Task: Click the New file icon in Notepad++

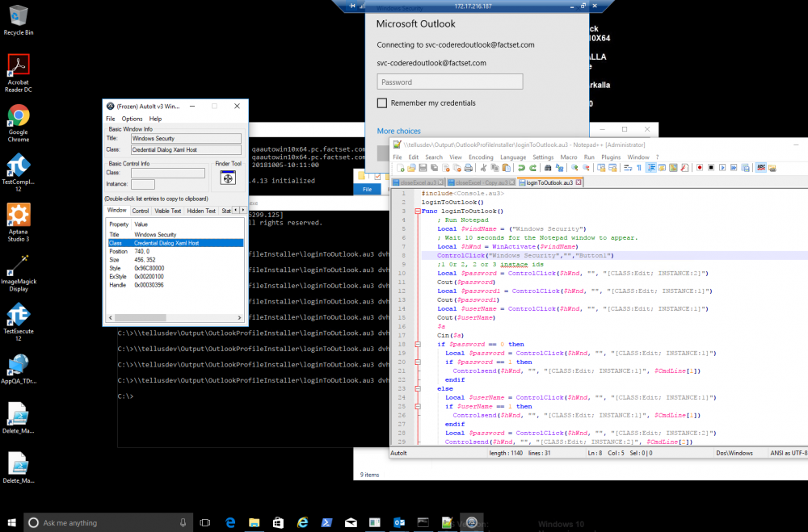Action: click(401, 168)
